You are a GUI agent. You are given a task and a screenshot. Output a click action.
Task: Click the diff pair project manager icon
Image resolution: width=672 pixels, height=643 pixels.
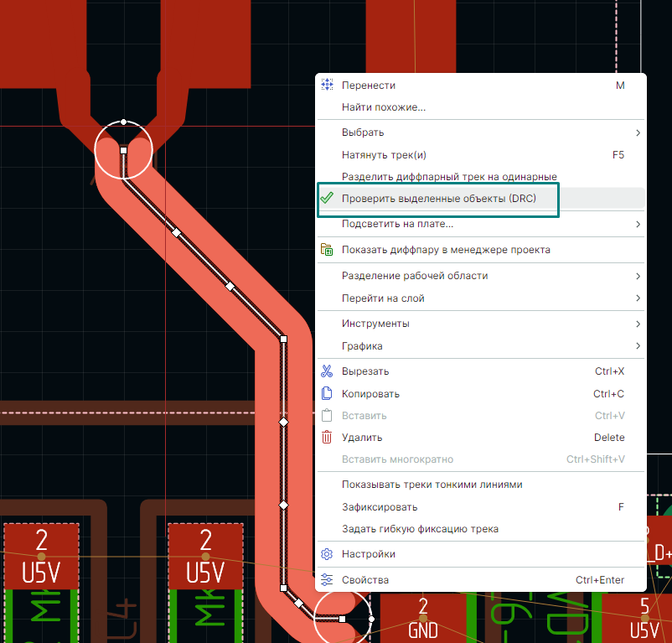point(328,250)
